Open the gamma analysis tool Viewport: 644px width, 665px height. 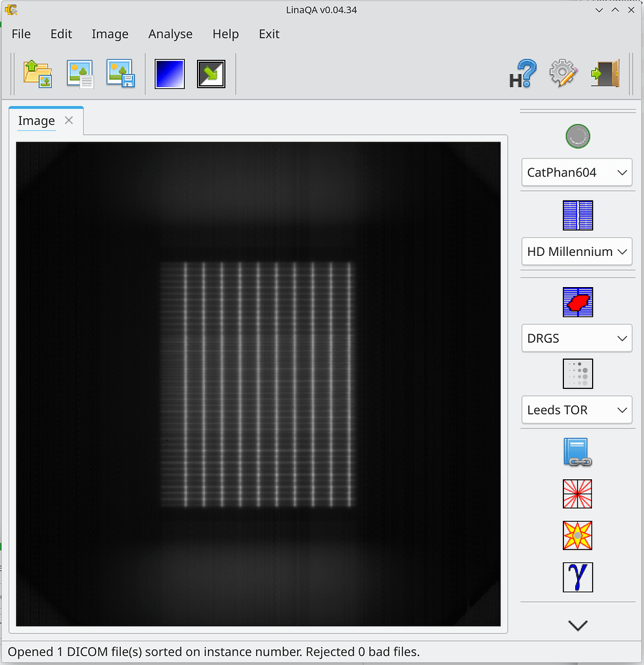point(577,577)
